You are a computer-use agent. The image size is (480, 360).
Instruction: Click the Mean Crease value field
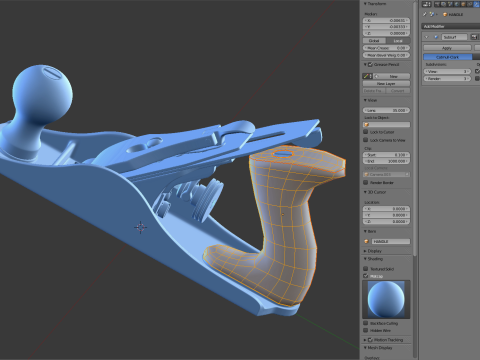pos(386,48)
